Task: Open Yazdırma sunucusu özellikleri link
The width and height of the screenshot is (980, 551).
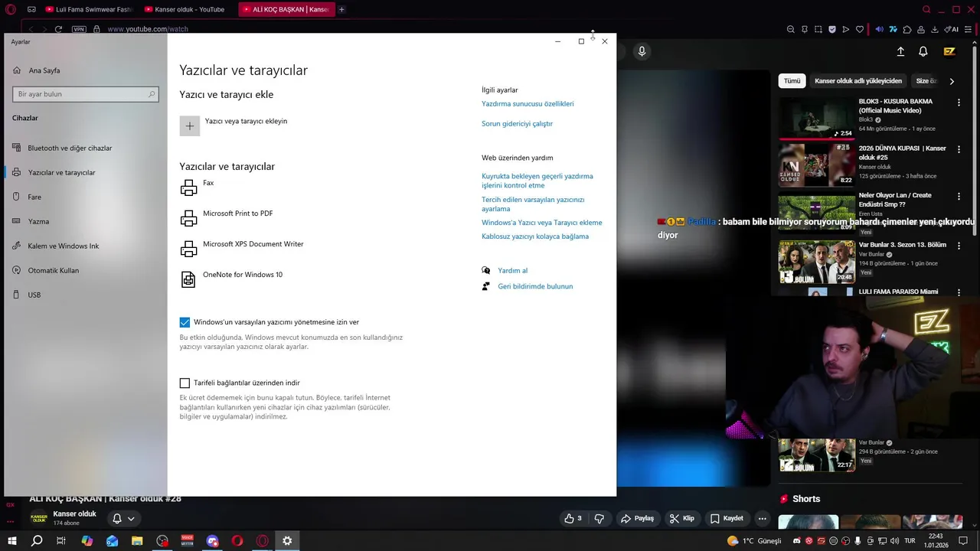Action: point(528,104)
